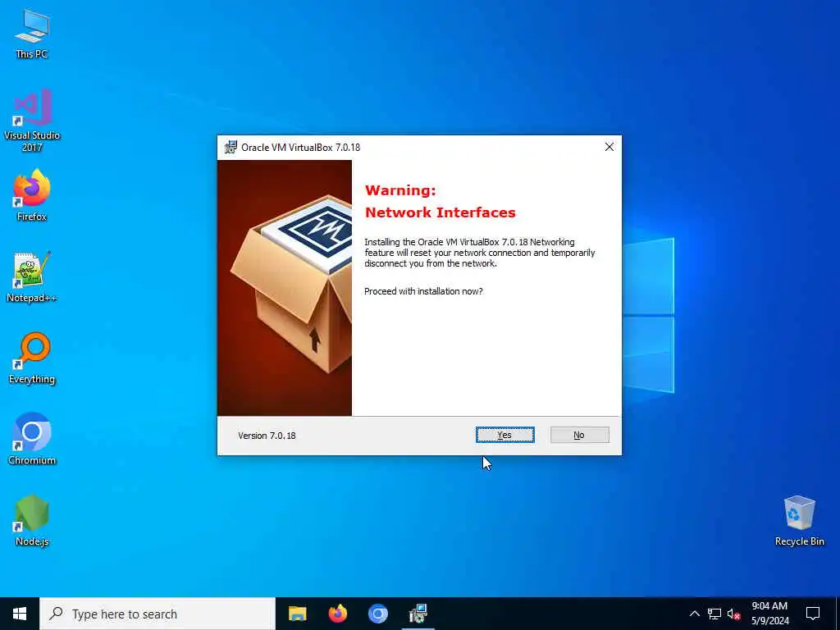Select the Firefox desktop shortcut

tap(32, 195)
